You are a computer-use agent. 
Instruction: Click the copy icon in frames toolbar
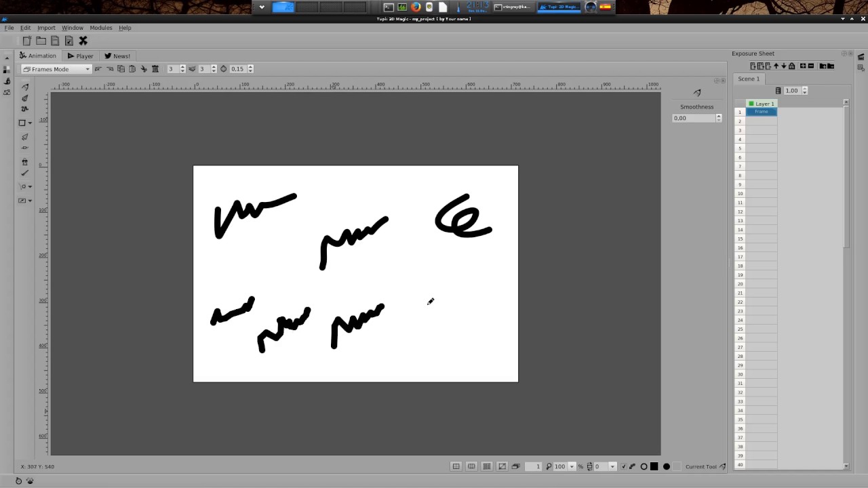tap(121, 68)
